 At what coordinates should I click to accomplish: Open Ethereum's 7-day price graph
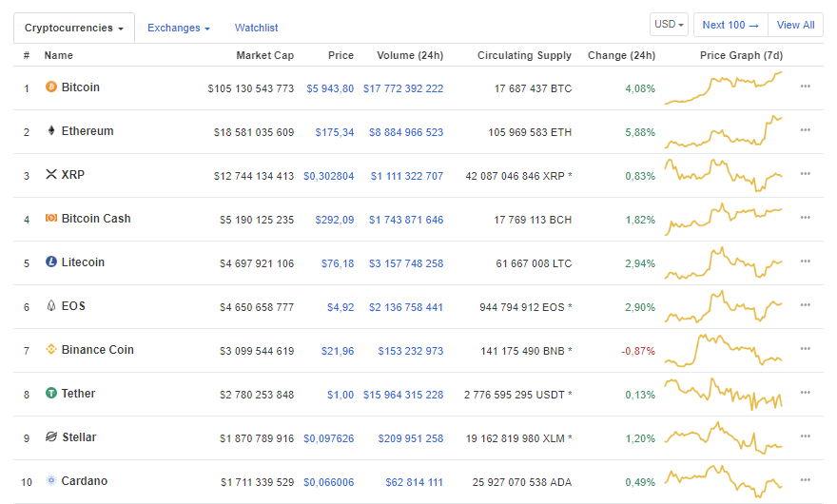(x=723, y=131)
